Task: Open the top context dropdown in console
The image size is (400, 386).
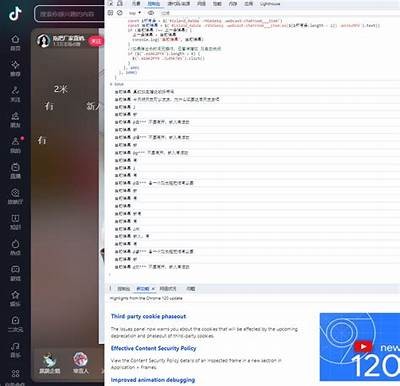Action: pos(135,13)
